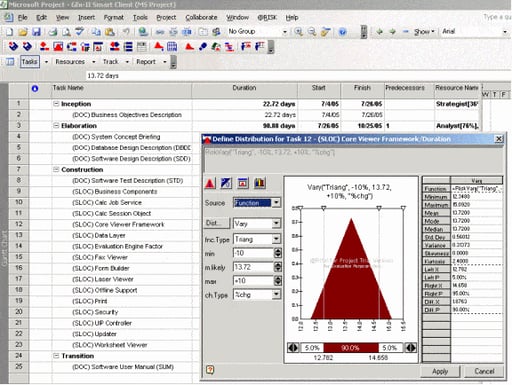Click the help icon at dialog bottom-left
The image size is (512, 385).
coord(210,370)
